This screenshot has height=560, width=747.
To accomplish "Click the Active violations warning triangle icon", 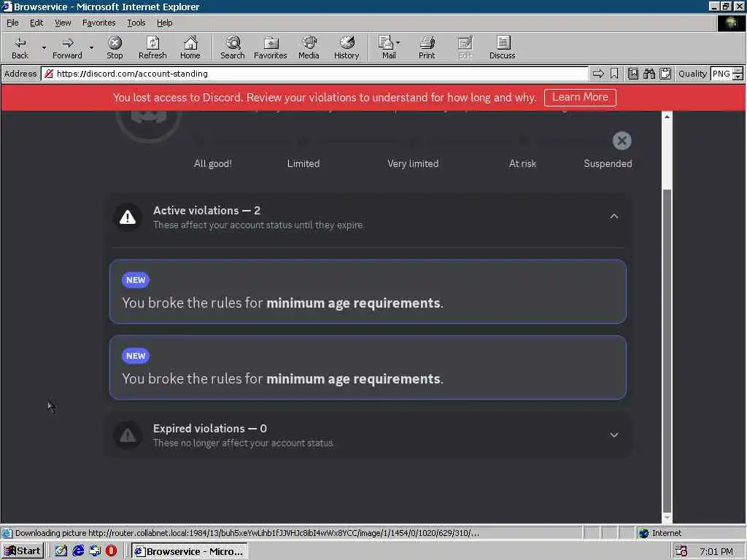I will [x=127, y=217].
